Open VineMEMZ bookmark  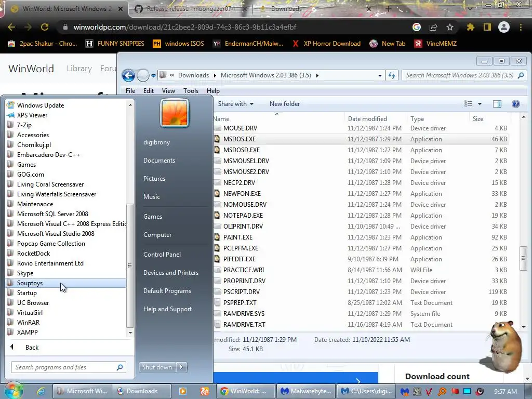(x=436, y=44)
